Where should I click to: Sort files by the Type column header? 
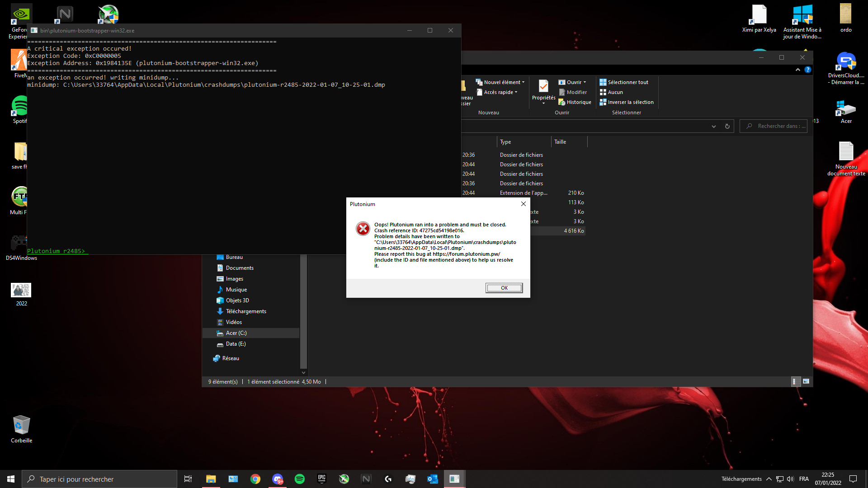[x=524, y=142]
